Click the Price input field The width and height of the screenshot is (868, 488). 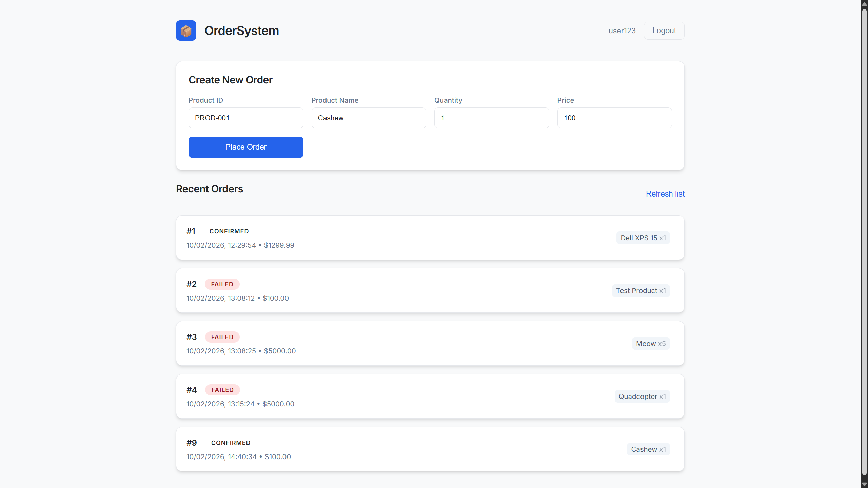614,118
